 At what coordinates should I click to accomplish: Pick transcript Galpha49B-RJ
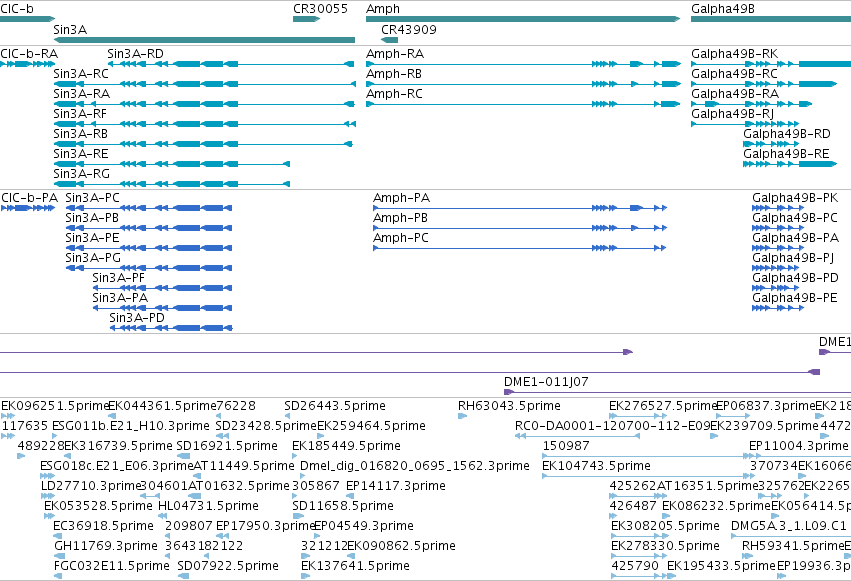[x=745, y=124]
